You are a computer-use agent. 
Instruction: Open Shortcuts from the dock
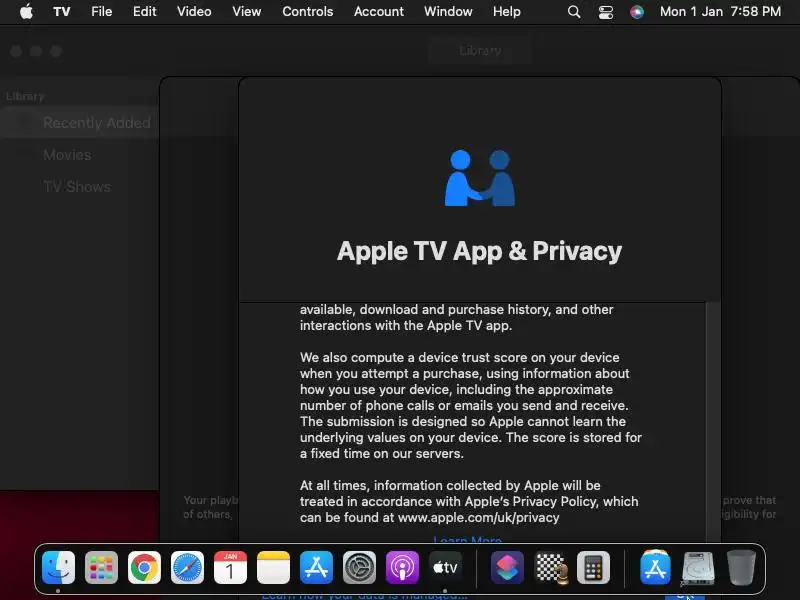507,567
